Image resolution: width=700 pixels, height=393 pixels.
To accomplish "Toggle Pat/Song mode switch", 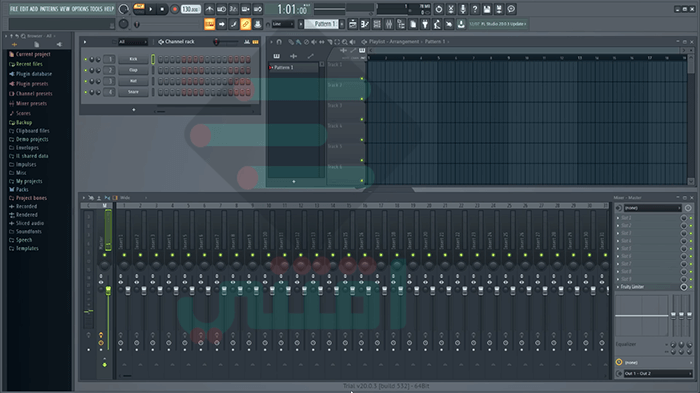I will (x=139, y=9).
